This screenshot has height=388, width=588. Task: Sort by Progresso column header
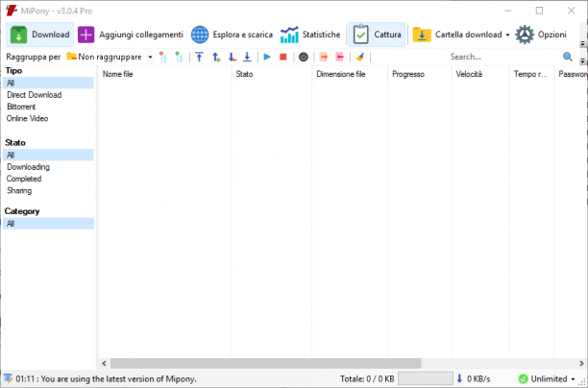[x=420, y=74]
